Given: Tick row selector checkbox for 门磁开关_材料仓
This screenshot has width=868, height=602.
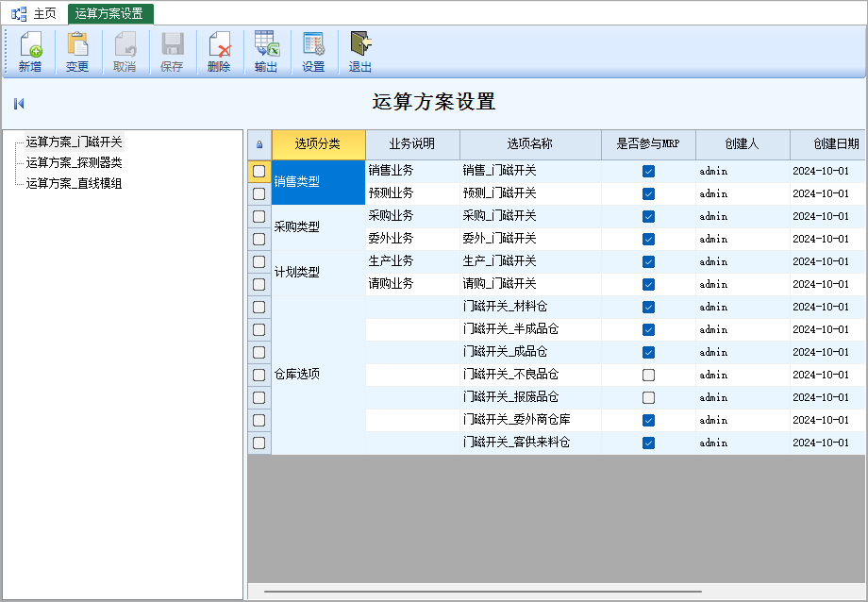Looking at the screenshot, I should 259,307.
